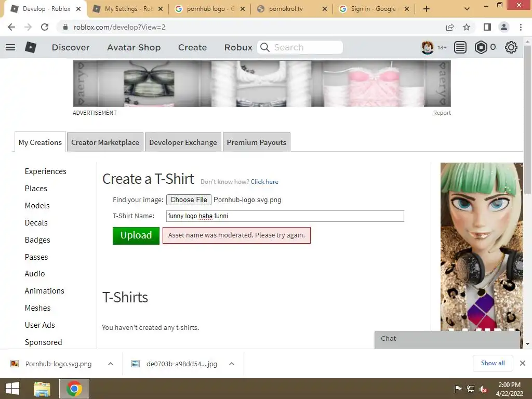
Task: Open Robux in the top navigation
Action: pos(238,47)
